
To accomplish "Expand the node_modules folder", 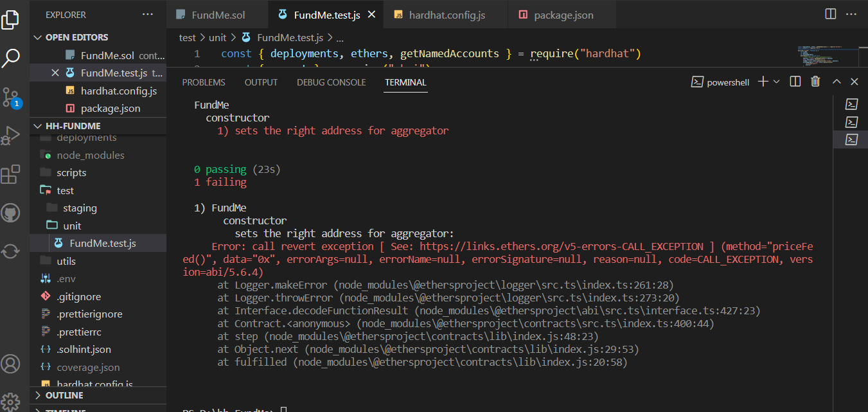I will (98, 155).
